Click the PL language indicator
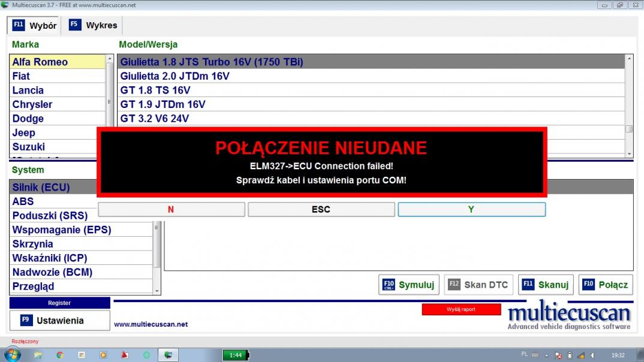644x362 pixels. point(524,354)
